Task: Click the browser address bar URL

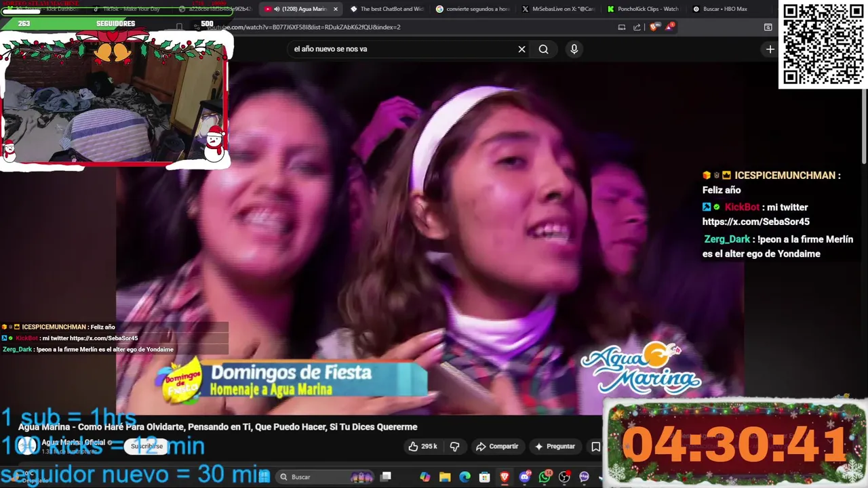Action: click(x=304, y=27)
